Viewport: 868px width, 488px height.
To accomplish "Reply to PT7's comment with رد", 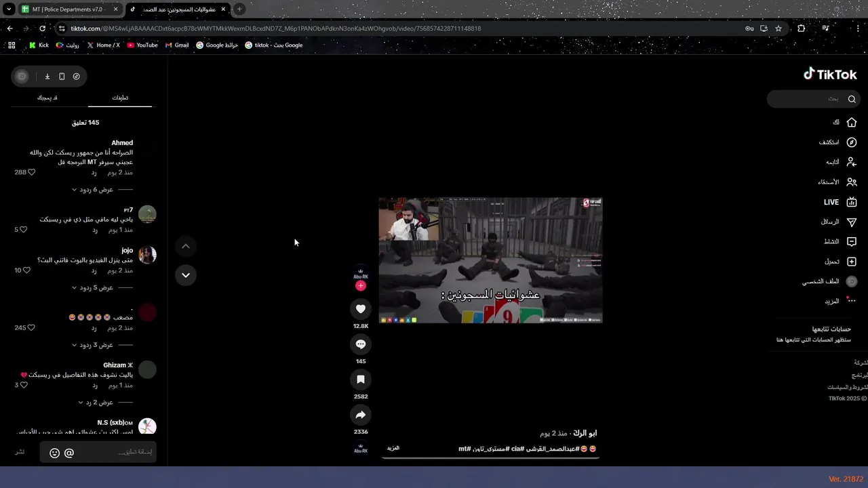I will (x=95, y=230).
